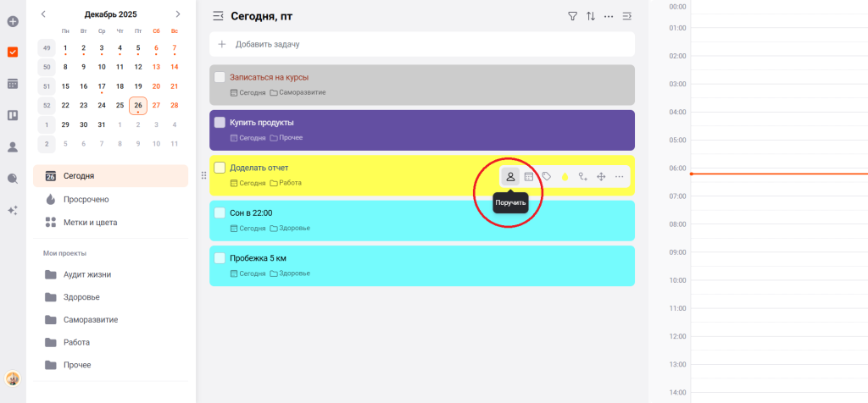Open the date picker icon on Доделать отчет
The height and width of the screenshot is (403, 868).
(529, 177)
